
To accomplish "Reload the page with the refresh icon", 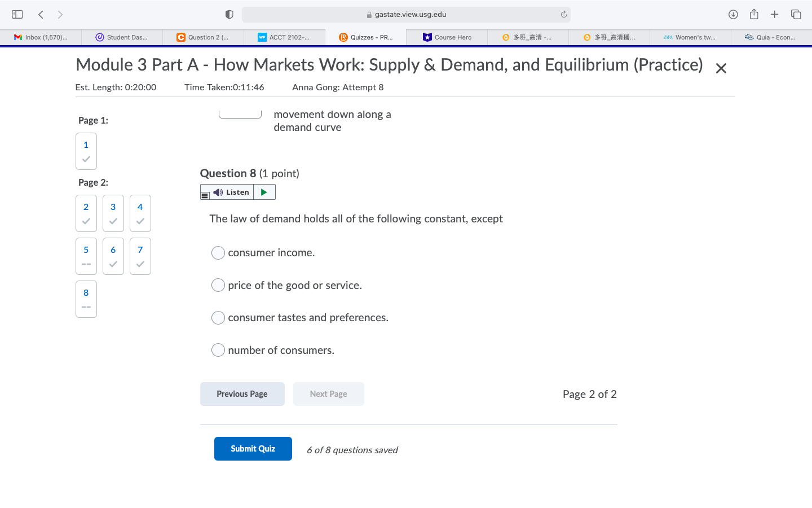I will (563, 14).
